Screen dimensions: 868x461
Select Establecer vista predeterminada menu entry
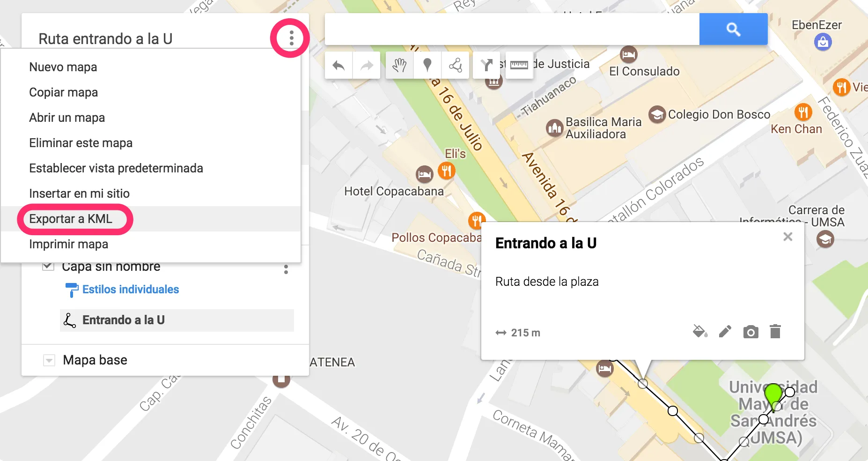(151, 168)
